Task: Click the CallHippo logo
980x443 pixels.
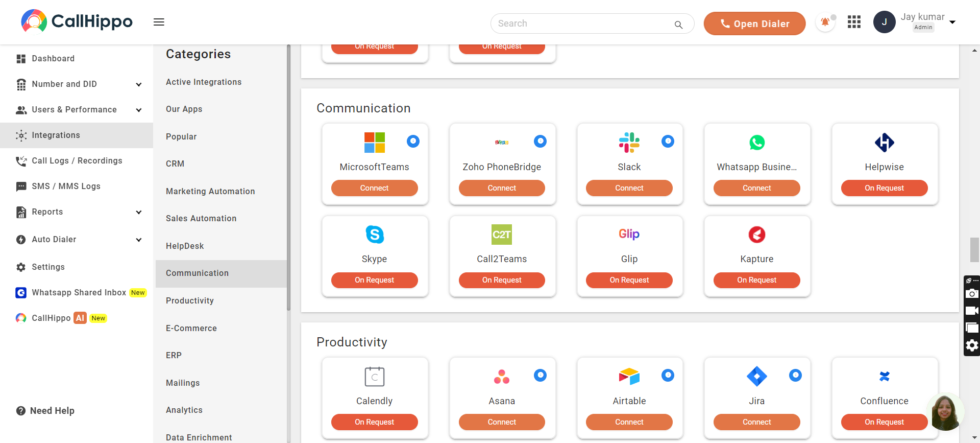Action: click(77, 21)
